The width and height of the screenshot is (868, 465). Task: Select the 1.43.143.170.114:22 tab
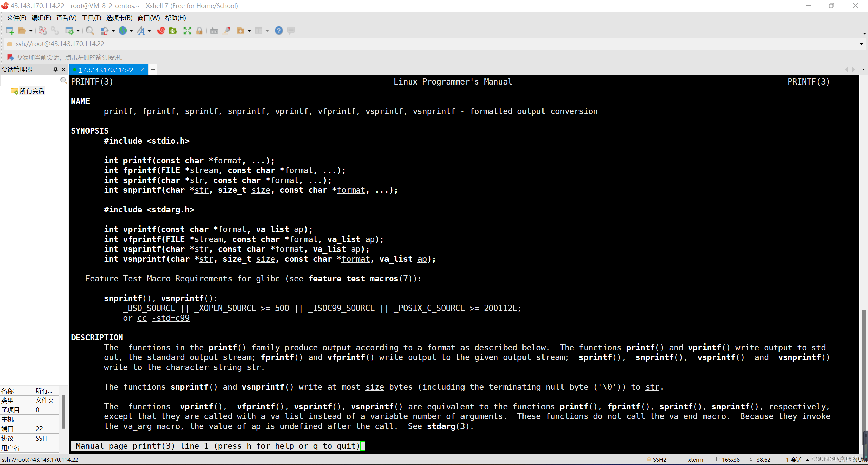(x=107, y=70)
